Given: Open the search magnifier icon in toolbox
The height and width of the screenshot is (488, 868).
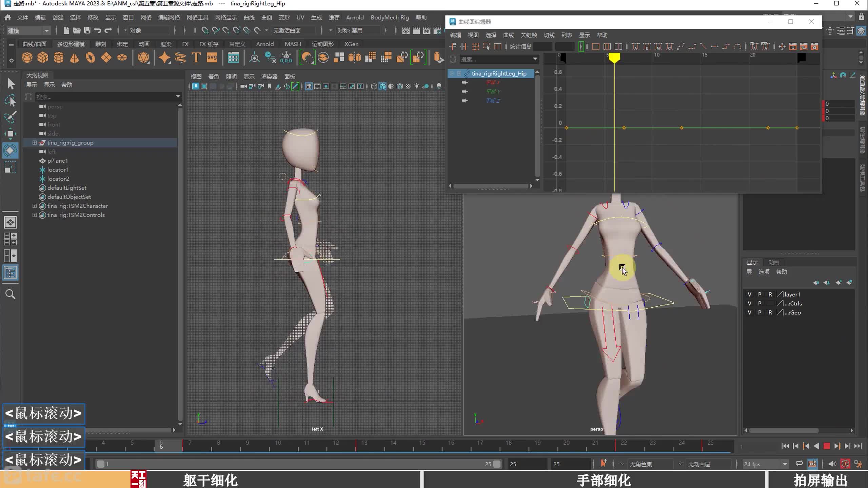Looking at the screenshot, I should click(11, 294).
